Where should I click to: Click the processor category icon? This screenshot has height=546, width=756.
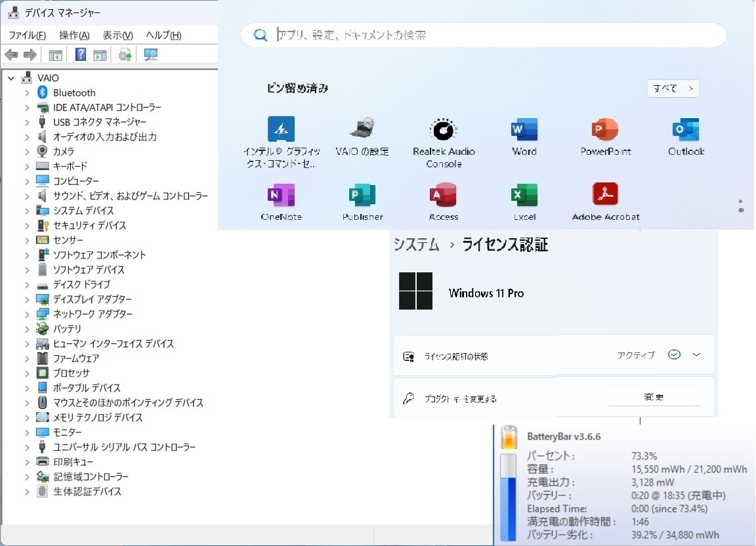[x=43, y=373]
